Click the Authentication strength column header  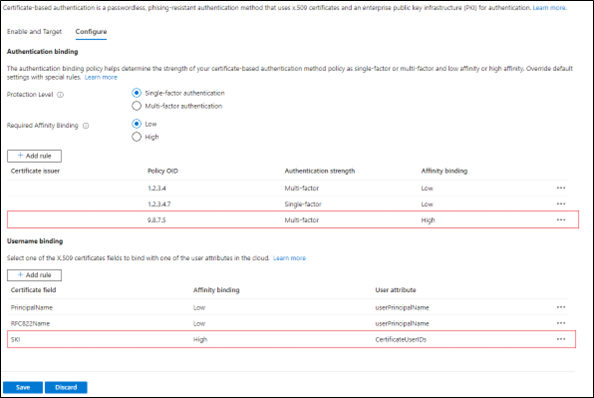pos(320,171)
